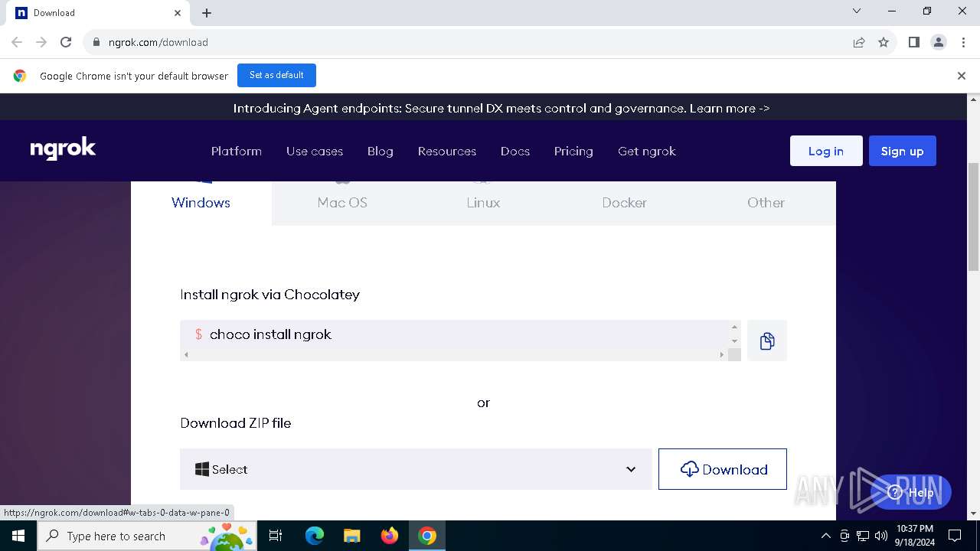
Task: Click the Windows taskbar search box
Action: [145, 536]
